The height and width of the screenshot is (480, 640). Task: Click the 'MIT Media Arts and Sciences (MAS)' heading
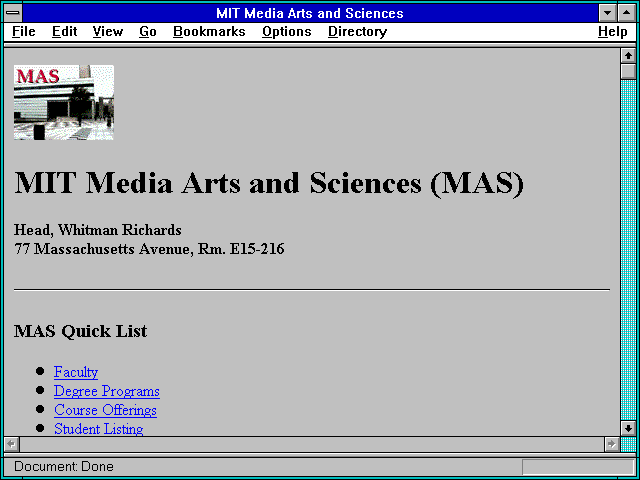(269, 183)
